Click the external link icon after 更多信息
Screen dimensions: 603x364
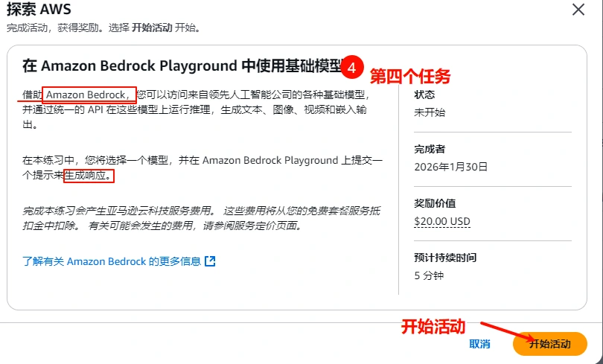pos(210,261)
